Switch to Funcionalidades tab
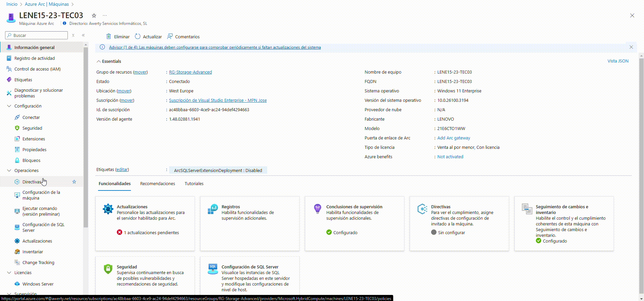The height and width of the screenshot is (301, 644). point(114,184)
